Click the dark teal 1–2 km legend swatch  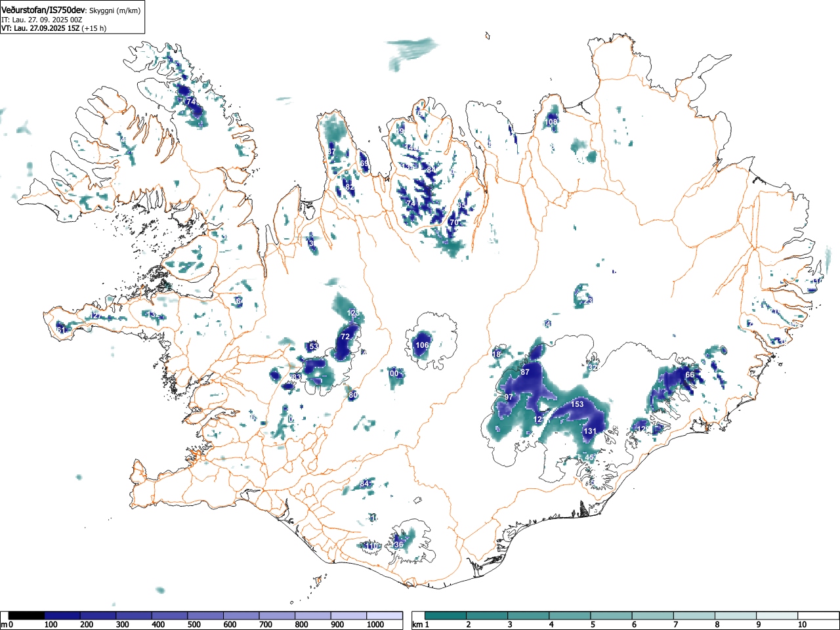pyautogui.click(x=446, y=616)
